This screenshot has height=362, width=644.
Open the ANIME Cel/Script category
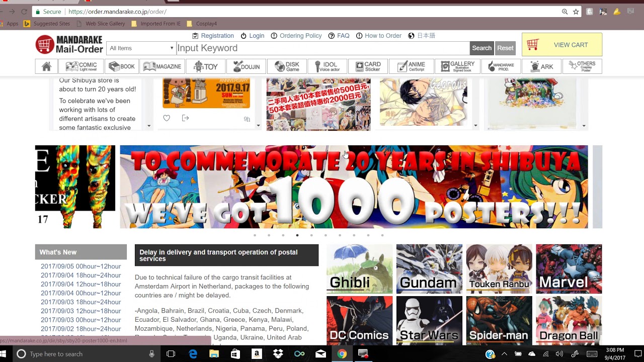pos(412,66)
